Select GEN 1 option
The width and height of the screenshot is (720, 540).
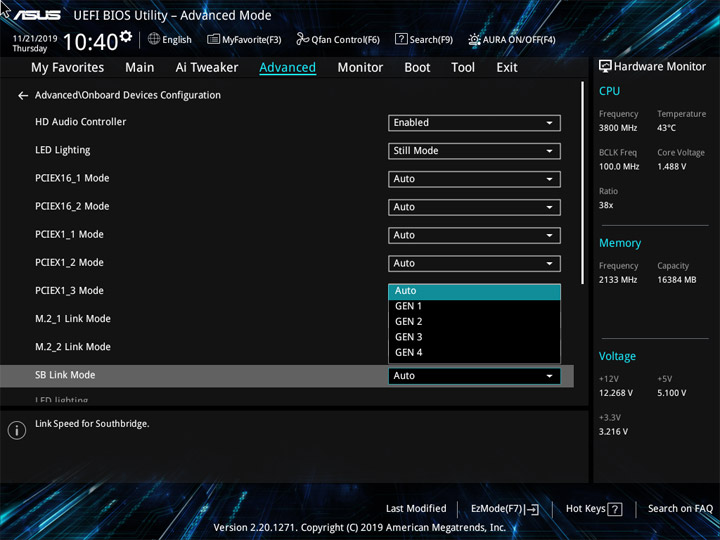(474, 306)
